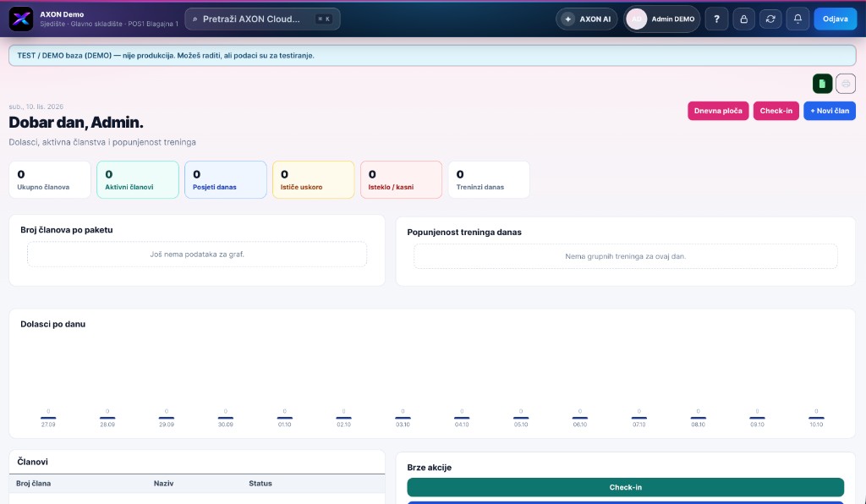
Task: Click Nema grupnih treninga za ovaj dan. text
Action: point(625,257)
